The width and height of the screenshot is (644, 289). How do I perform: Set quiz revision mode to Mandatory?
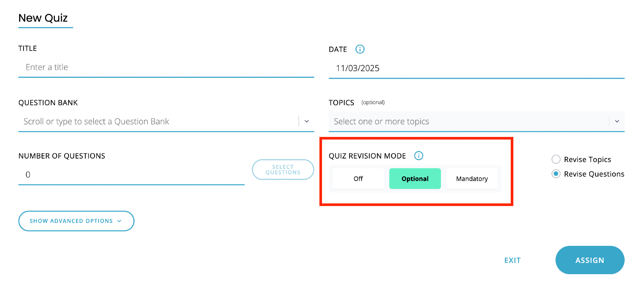pos(472,179)
